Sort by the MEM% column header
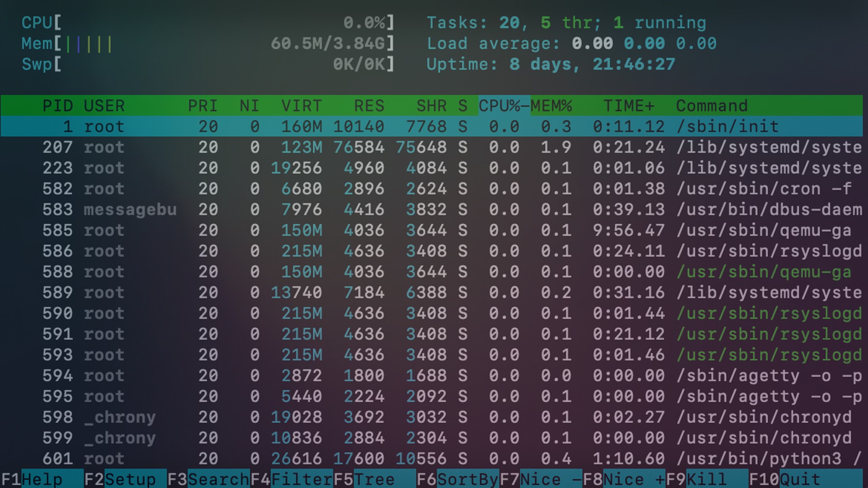 [x=551, y=106]
